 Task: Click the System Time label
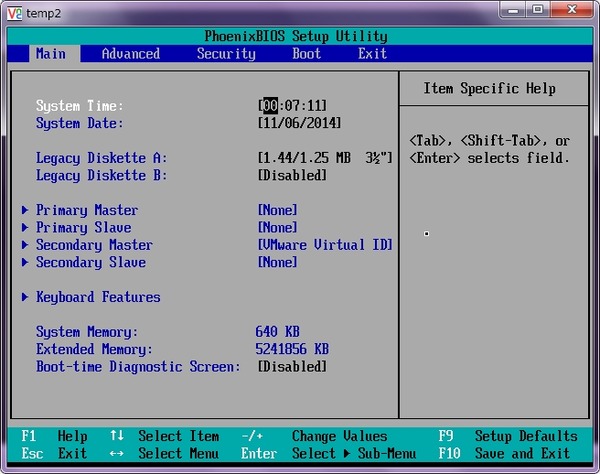pyautogui.click(x=80, y=106)
